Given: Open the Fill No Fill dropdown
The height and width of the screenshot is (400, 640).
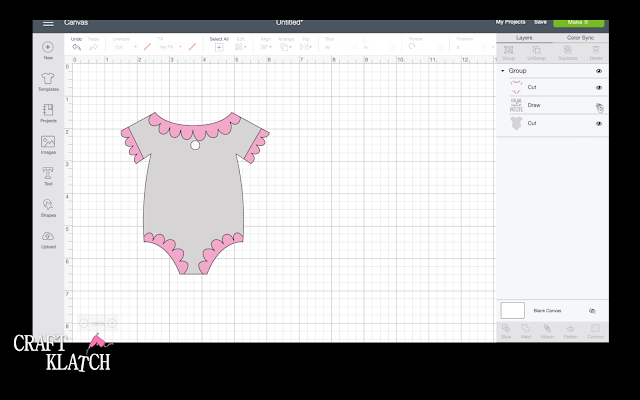Looking at the screenshot, I should click(171, 47).
